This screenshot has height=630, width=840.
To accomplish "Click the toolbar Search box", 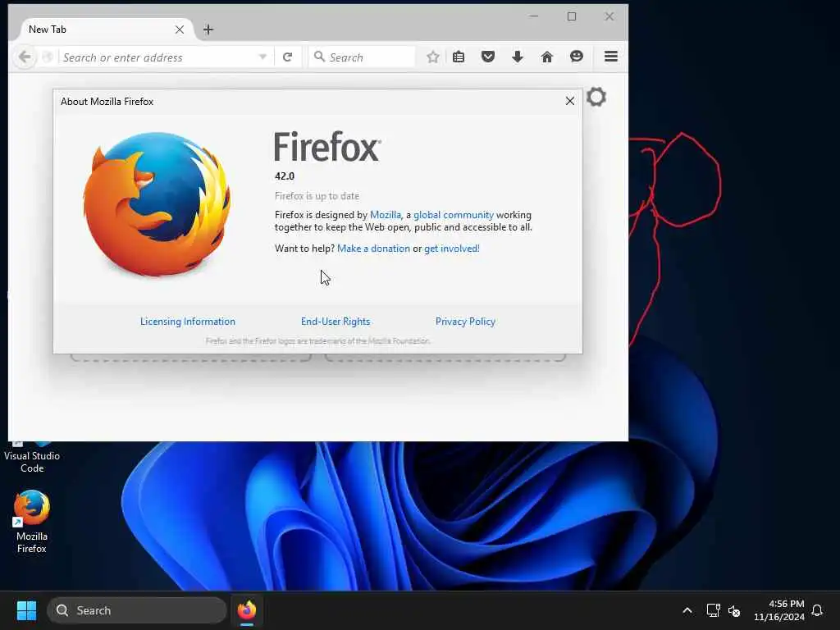I will pyautogui.click(x=362, y=57).
